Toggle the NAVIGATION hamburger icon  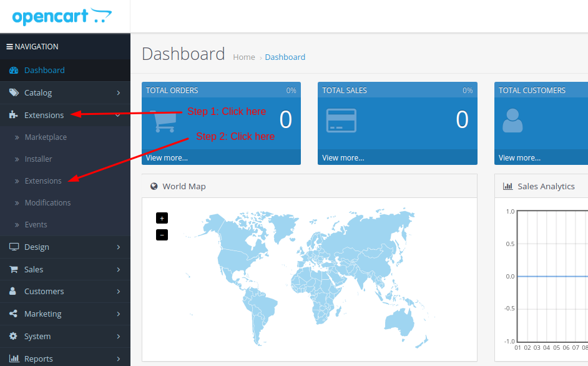coord(10,47)
